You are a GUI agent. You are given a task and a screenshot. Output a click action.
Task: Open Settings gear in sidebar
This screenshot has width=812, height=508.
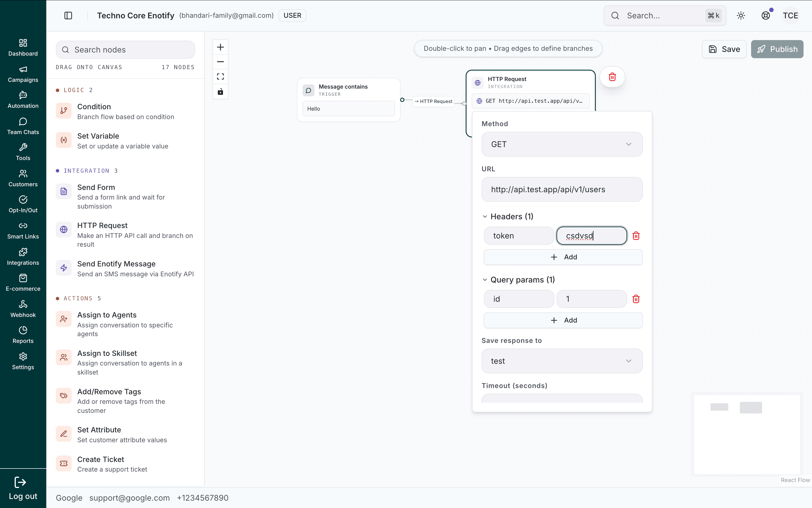(x=23, y=361)
